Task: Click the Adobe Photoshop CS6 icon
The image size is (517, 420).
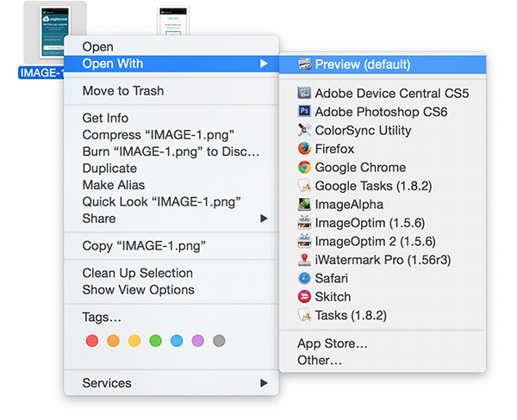Action: 304,112
